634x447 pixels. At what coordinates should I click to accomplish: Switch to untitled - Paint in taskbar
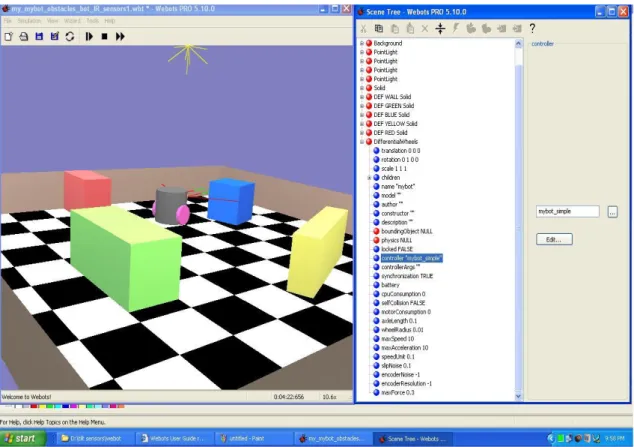[253, 439]
